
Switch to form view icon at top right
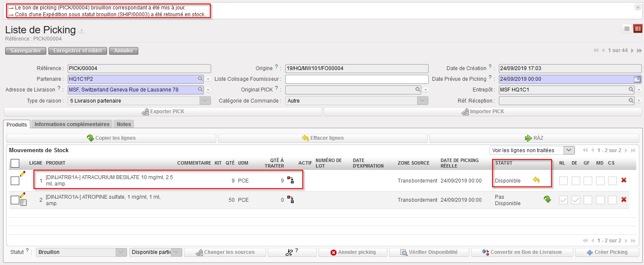[x=638, y=29]
